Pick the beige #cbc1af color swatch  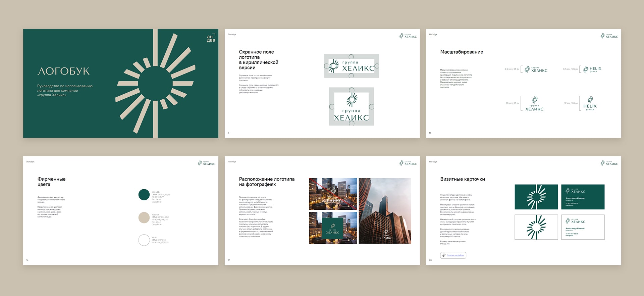click(x=144, y=218)
